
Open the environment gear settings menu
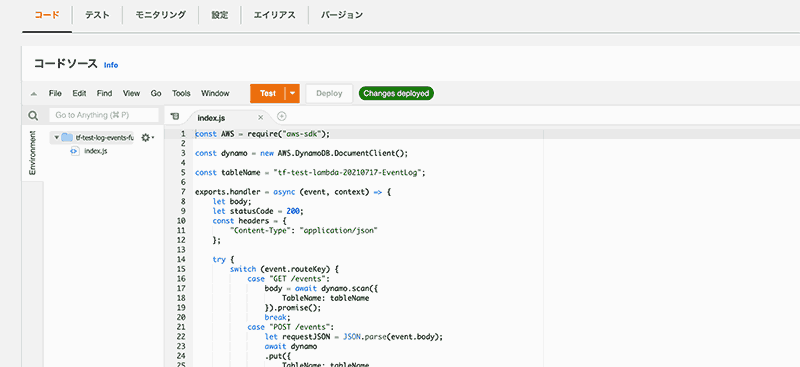(x=147, y=138)
